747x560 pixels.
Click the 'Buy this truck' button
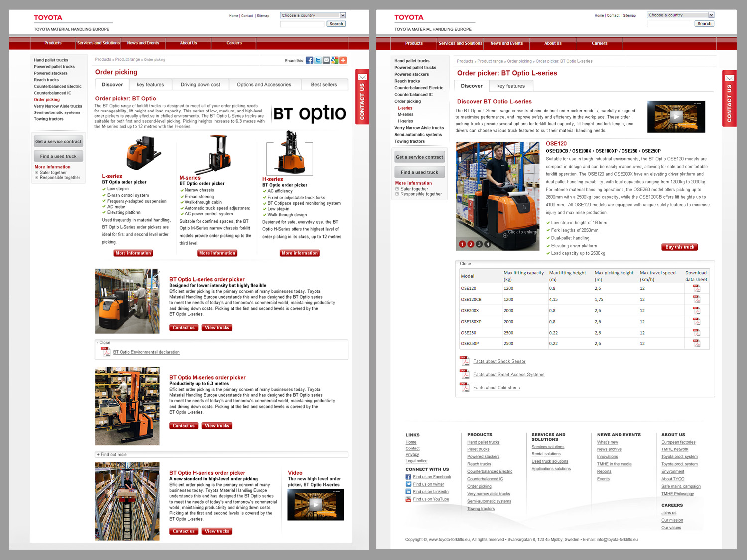coord(680,247)
